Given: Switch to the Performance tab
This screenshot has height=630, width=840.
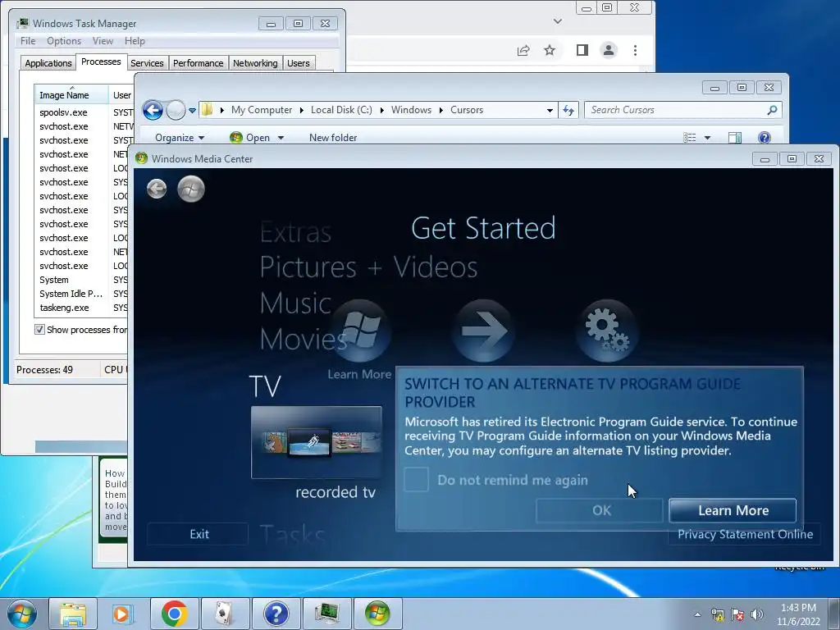Looking at the screenshot, I should pyautogui.click(x=199, y=63).
